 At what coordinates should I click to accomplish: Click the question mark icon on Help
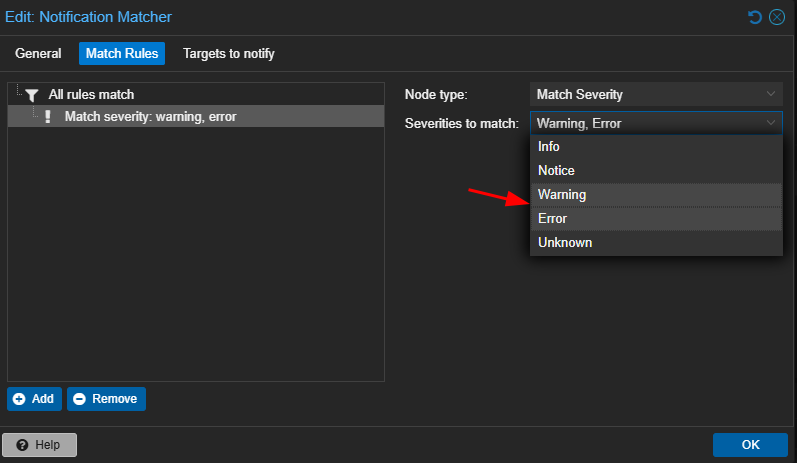coord(22,445)
